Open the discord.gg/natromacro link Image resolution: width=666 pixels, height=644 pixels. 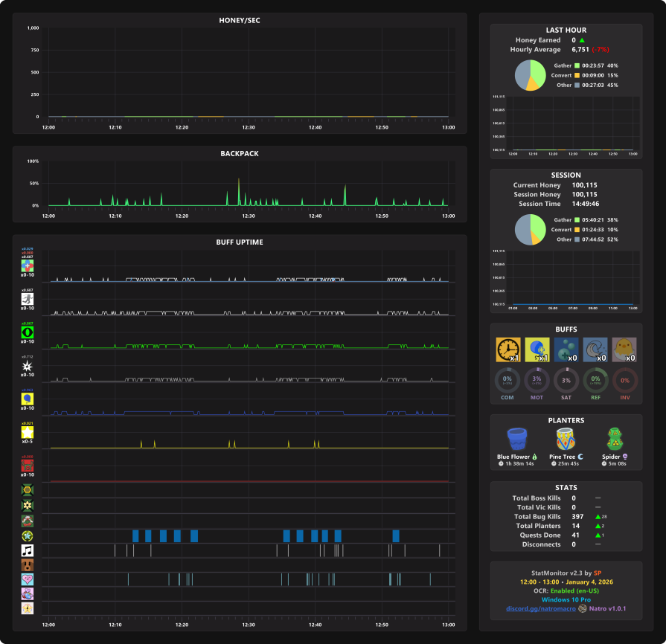(x=541, y=608)
